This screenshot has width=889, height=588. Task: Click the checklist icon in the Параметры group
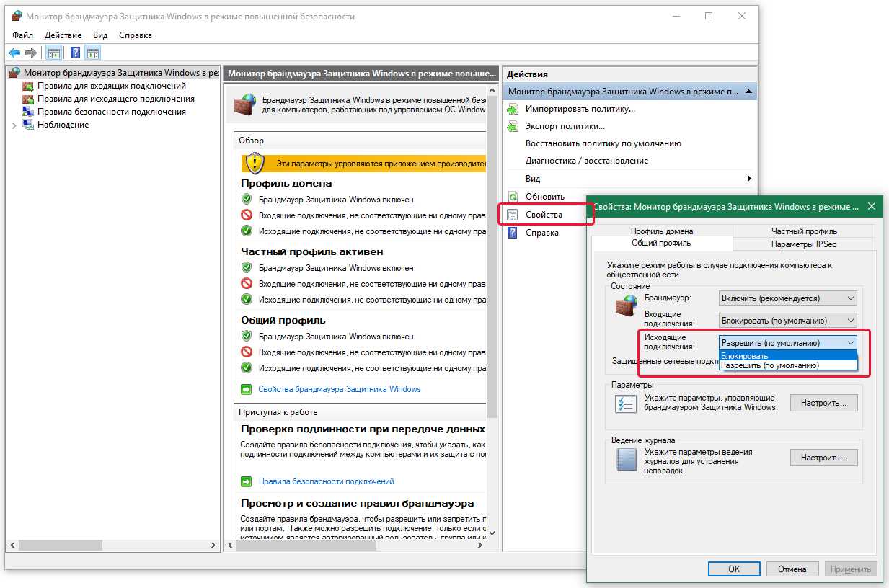626,403
